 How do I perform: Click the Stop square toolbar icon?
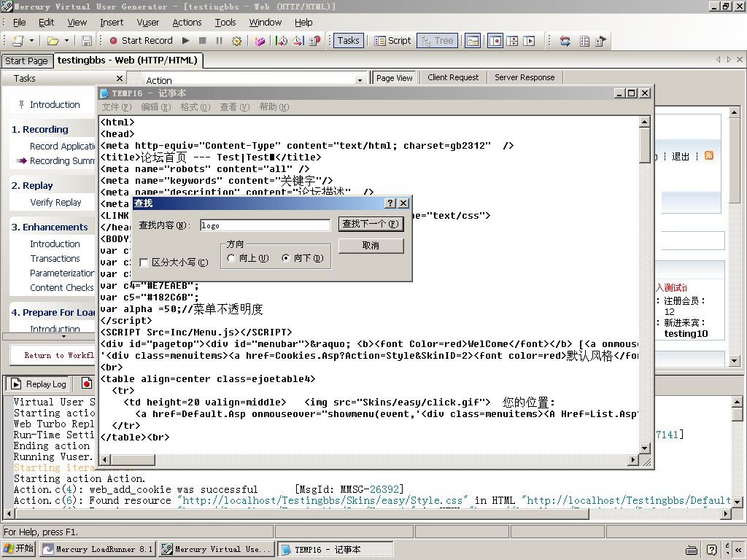point(203,41)
